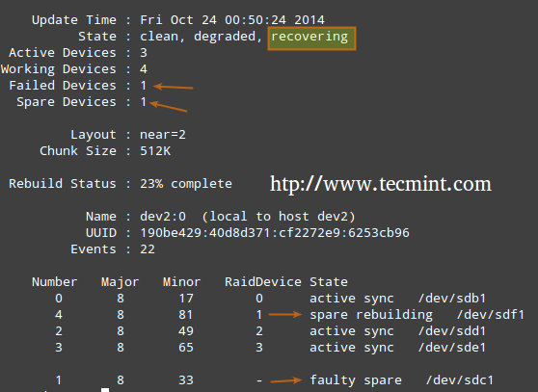This screenshot has width=538, height=392.
Task: Click the /dev/sde1 device path
Action: pos(452,348)
